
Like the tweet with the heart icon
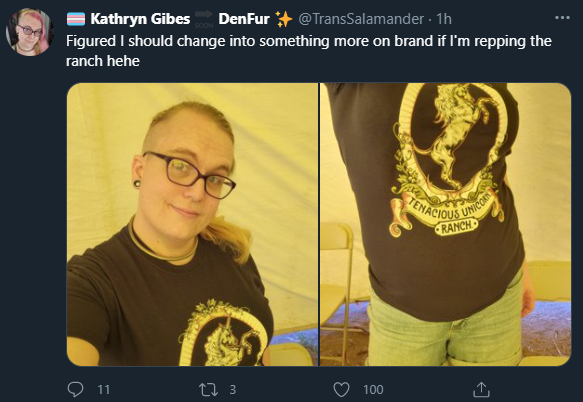point(341,389)
